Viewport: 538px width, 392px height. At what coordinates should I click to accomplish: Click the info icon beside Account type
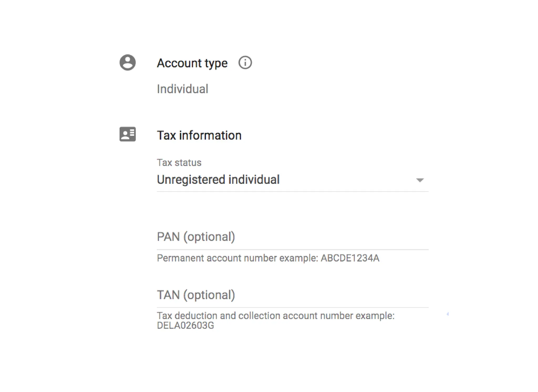point(245,63)
